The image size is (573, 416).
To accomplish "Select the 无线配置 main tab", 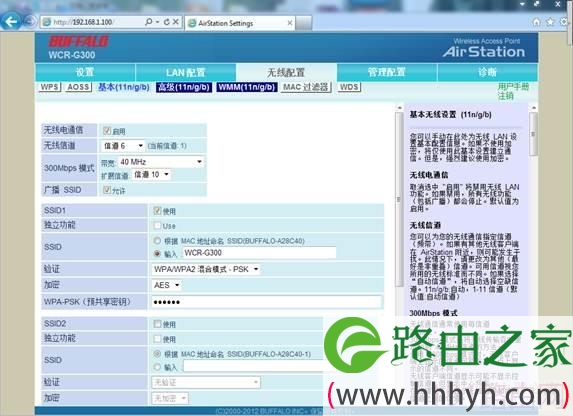I will point(286,72).
